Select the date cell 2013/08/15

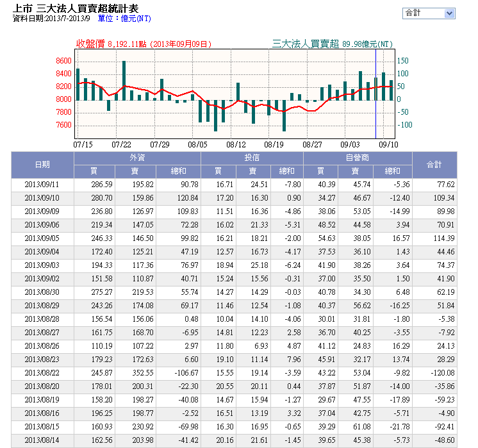(x=42, y=427)
